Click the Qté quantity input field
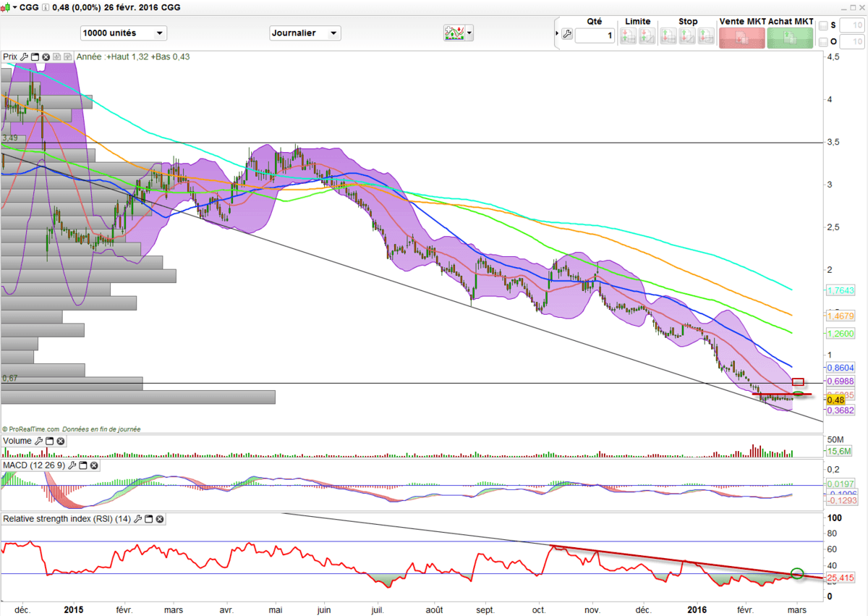 click(595, 35)
